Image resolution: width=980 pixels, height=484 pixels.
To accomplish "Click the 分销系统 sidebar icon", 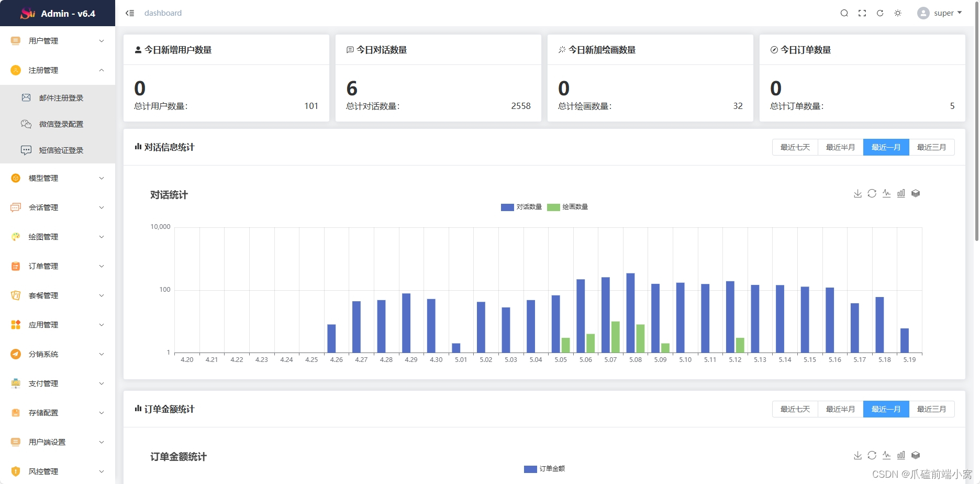I will click(16, 354).
